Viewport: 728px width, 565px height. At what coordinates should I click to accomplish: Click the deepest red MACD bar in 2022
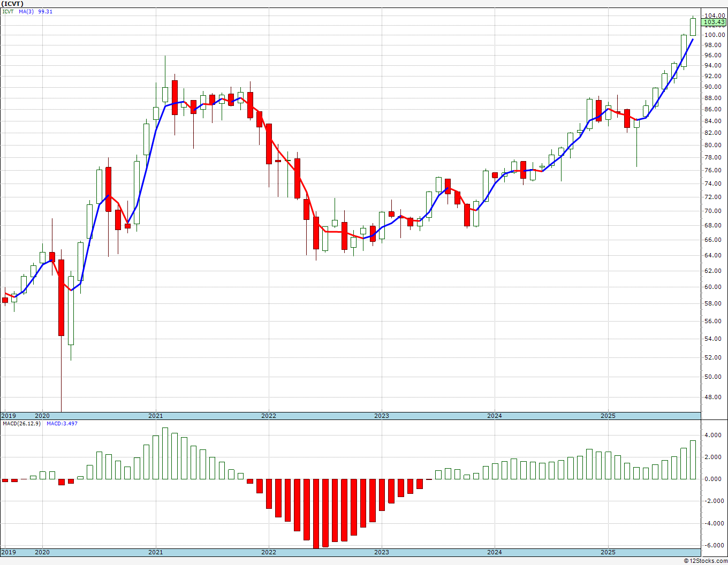point(316,514)
